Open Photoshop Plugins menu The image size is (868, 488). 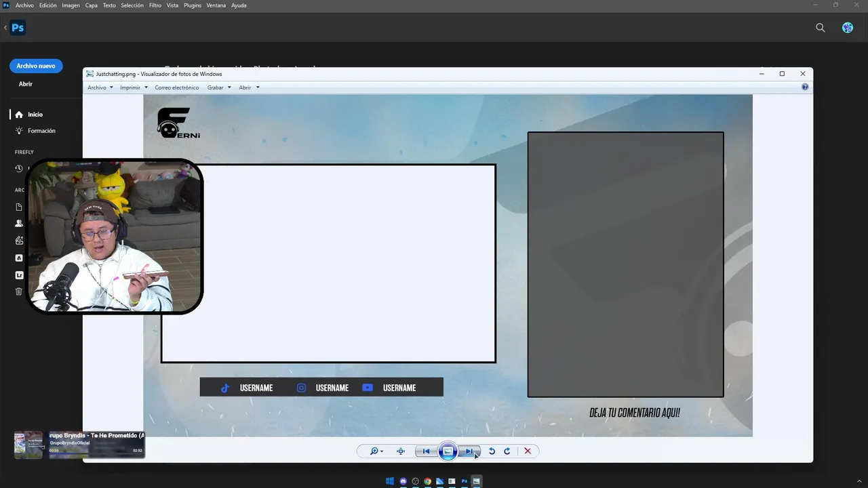coord(193,5)
